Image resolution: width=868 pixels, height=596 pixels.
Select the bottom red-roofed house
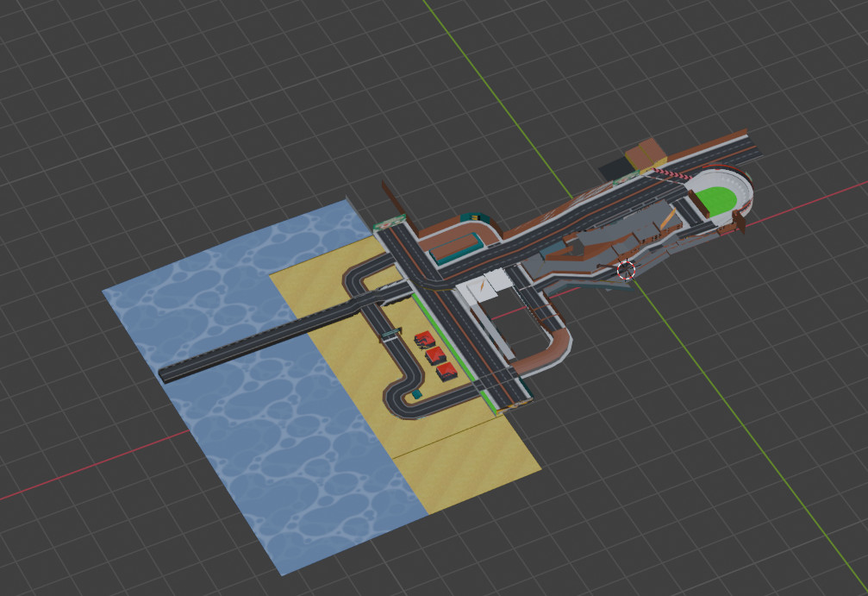(x=446, y=371)
